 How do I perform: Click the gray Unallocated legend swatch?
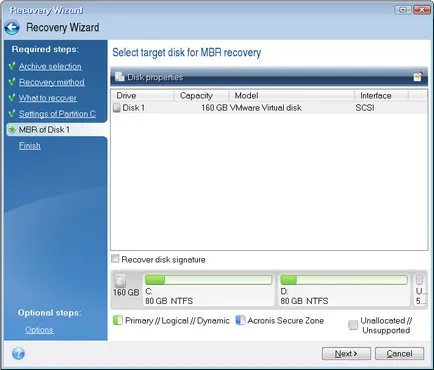353,325
